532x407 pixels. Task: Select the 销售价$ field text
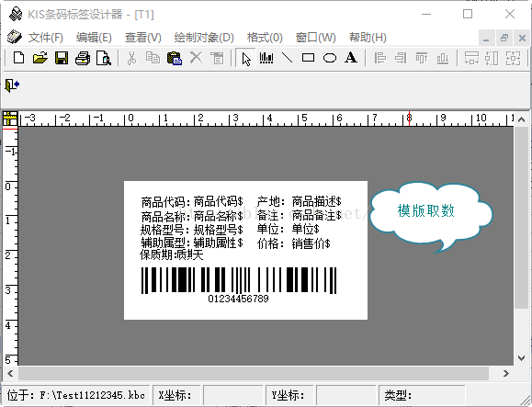[x=311, y=243]
